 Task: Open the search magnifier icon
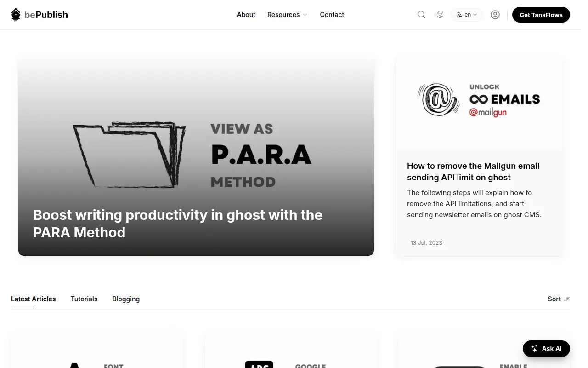(422, 15)
